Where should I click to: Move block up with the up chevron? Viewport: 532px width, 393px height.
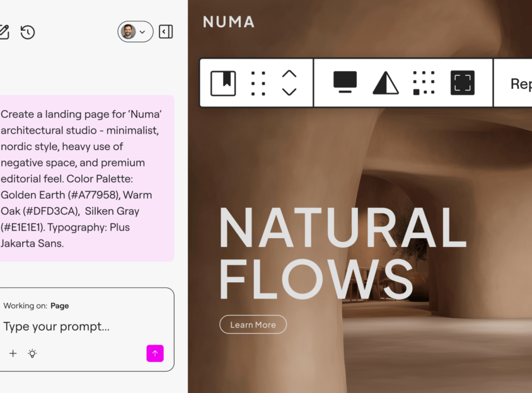point(289,74)
